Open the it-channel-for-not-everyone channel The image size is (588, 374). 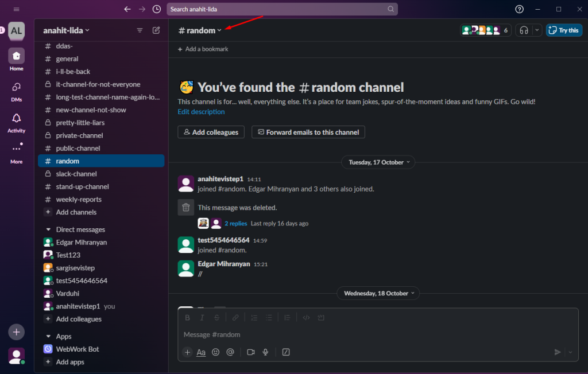(x=101, y=84)
